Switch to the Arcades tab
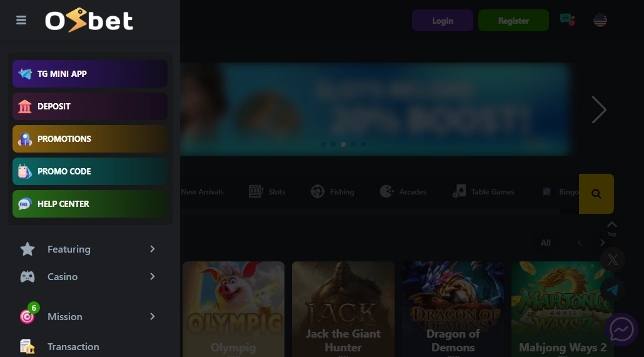The width and height of the screenshot is (644, 357). [403, 191]
